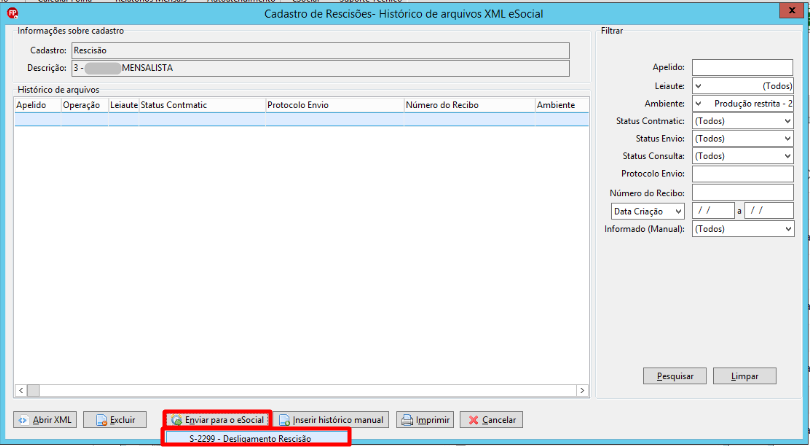This screenshot has width=811, height=447.
Task: Click the printer icon on the Imprimir button
Action: tap(408, 420)
